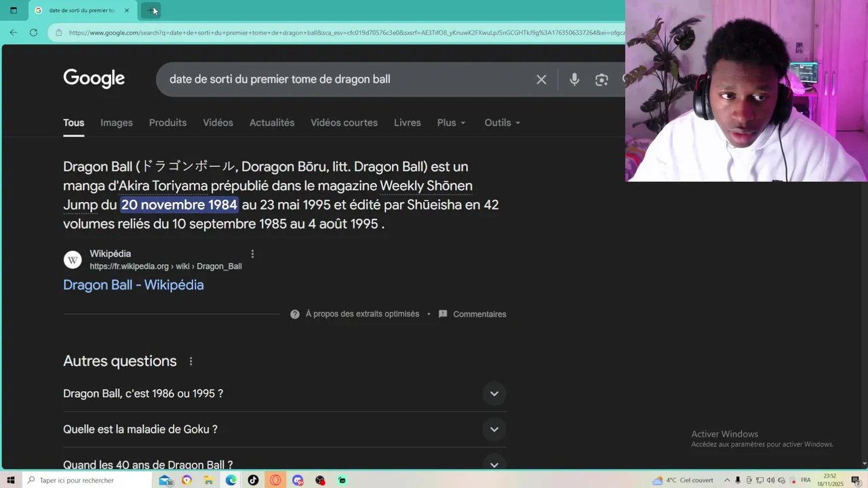Click the Weekly Shōnen Jump underlined term

pos(426,186)
